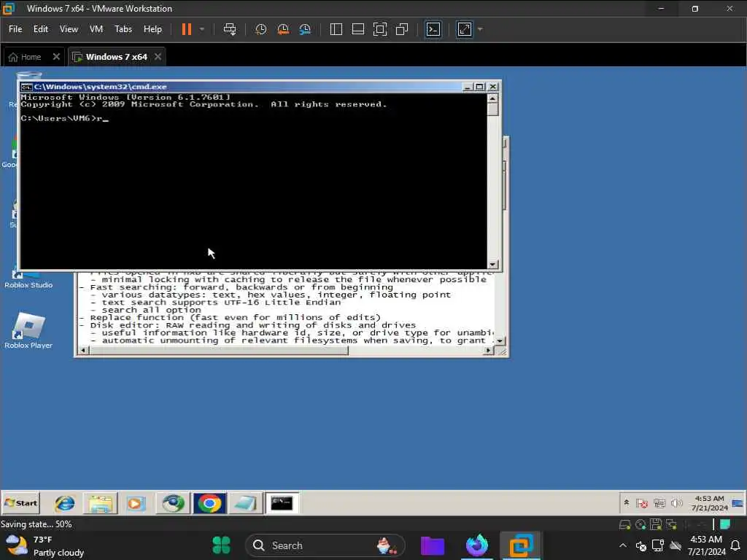Viewport: 747px width, 560px height.
Task: Click the stretch guest display icon
Action: coord(465,29)
